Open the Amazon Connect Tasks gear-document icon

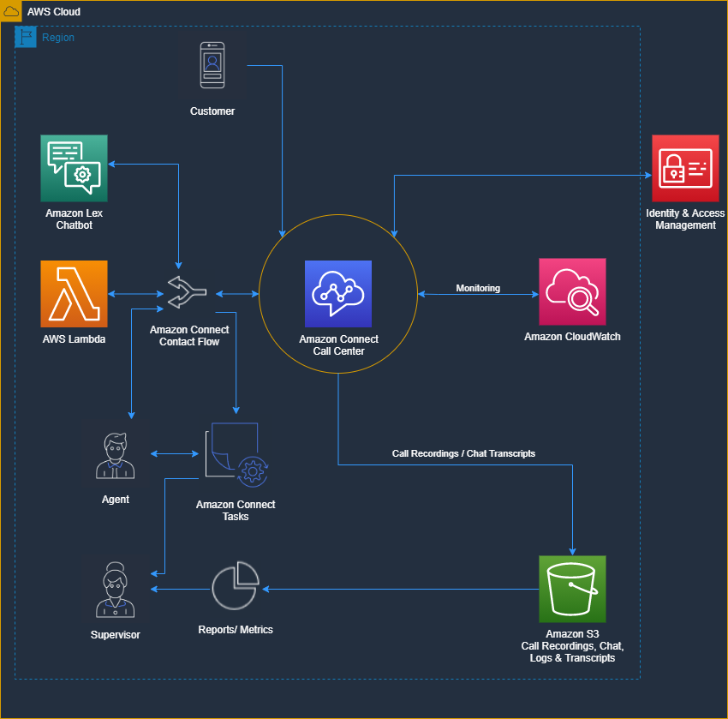tap(234, 452)
